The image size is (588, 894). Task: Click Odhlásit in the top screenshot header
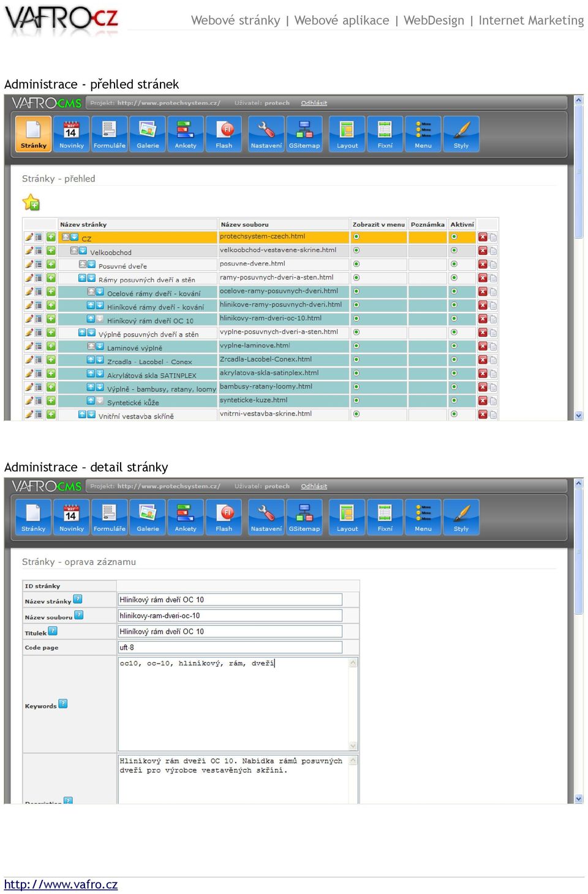point(314,103)
